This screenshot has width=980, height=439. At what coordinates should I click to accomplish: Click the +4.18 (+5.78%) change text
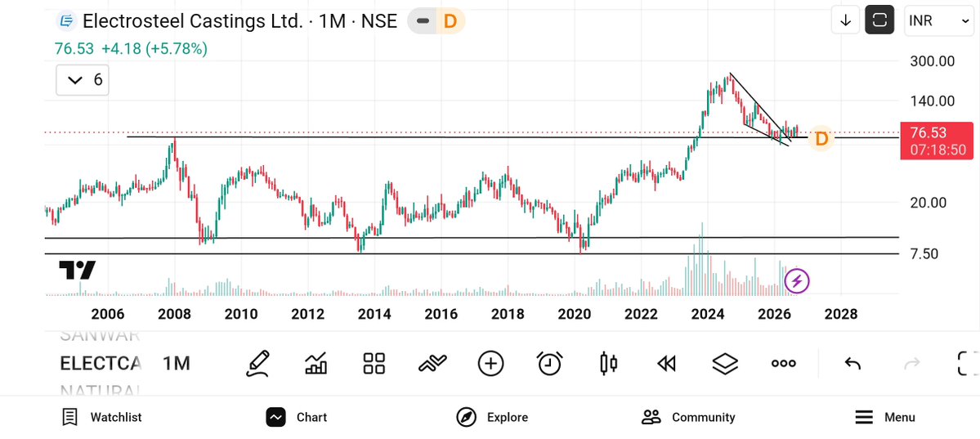[154, 49]
